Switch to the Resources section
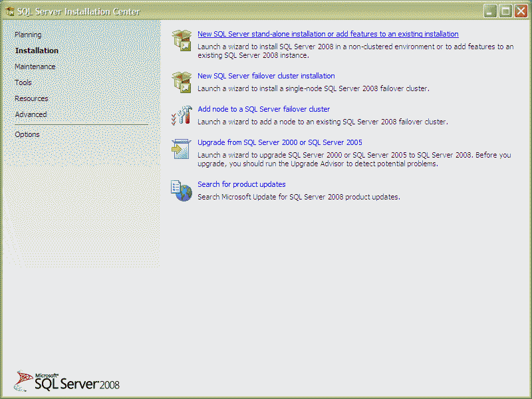Screen dimensions: 532x399 pyautogui.click(x=31, y=98)
